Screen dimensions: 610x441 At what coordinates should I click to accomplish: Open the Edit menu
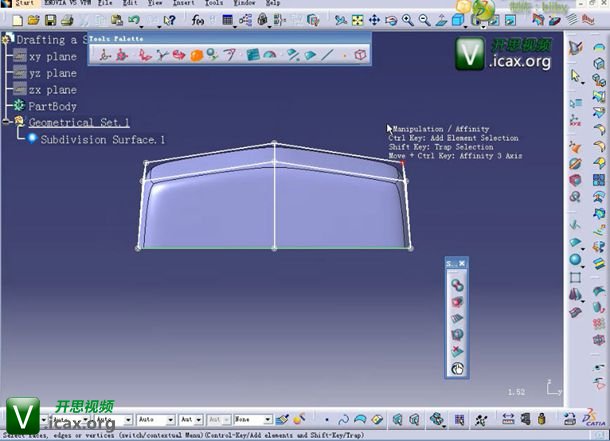[130, 3]
